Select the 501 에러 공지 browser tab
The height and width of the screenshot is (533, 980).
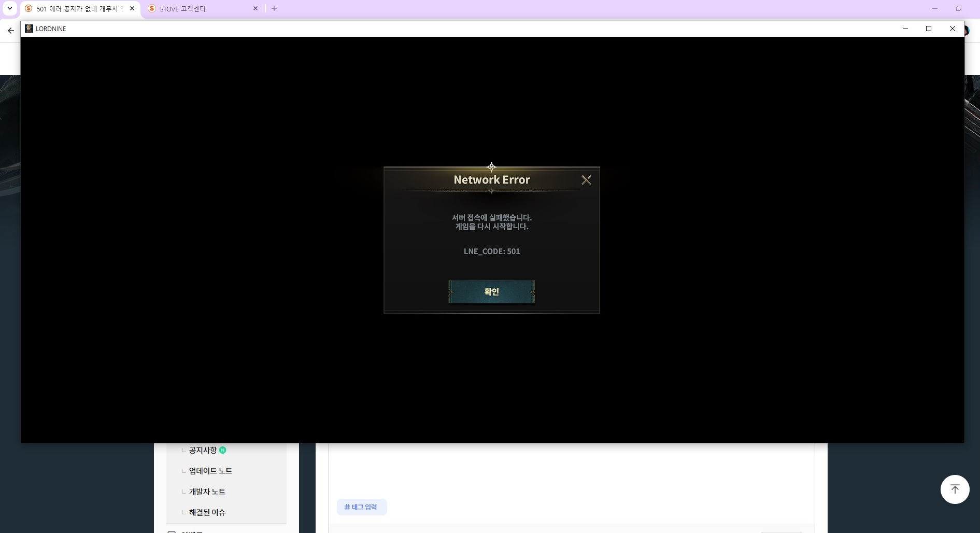(78, 9)
